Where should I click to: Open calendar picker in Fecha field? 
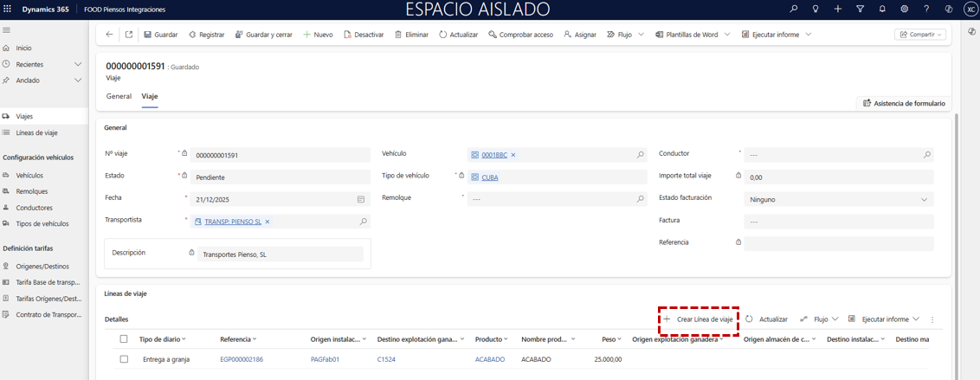tap(361, 199)
